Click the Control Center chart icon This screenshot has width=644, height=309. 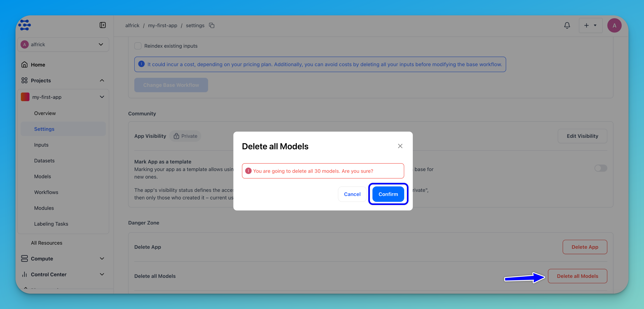coord(25,274)
